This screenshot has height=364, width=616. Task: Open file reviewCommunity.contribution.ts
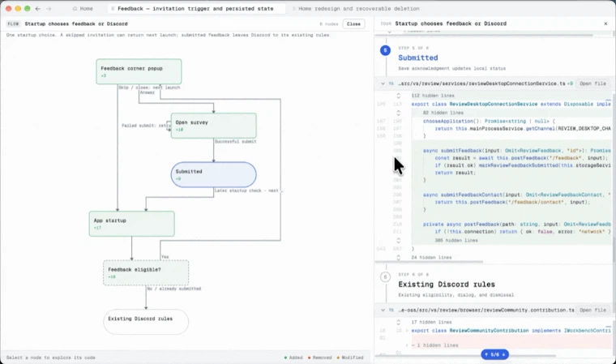592,310
